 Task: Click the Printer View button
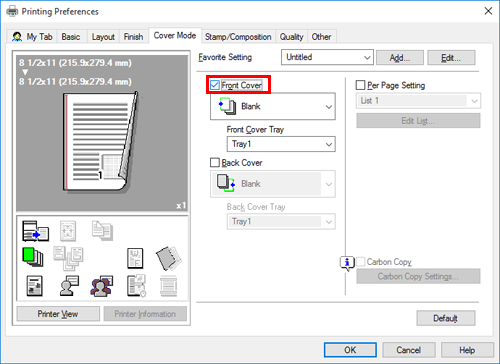pos(58,314)
